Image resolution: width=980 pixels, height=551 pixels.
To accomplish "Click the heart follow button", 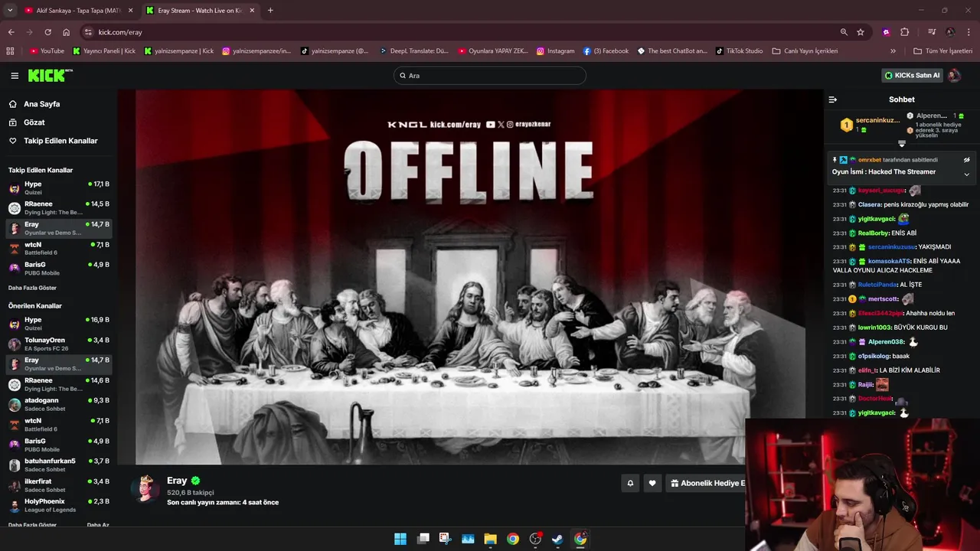I will coord(652,483).
